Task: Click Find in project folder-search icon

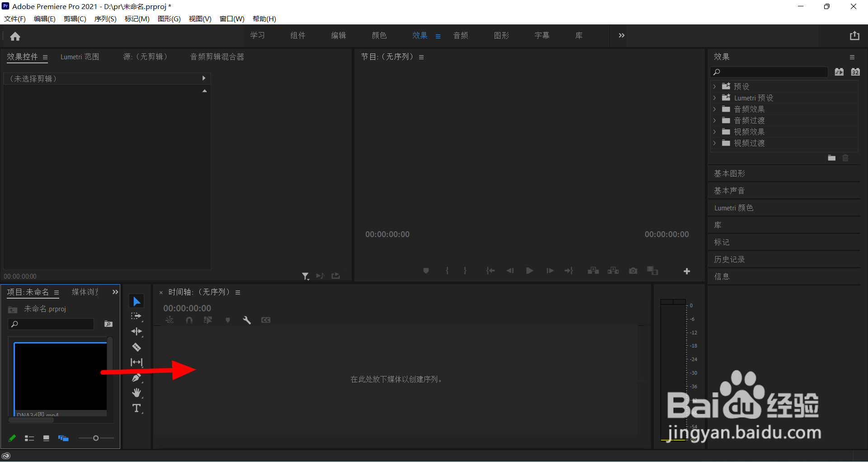Action: point(108,324)
